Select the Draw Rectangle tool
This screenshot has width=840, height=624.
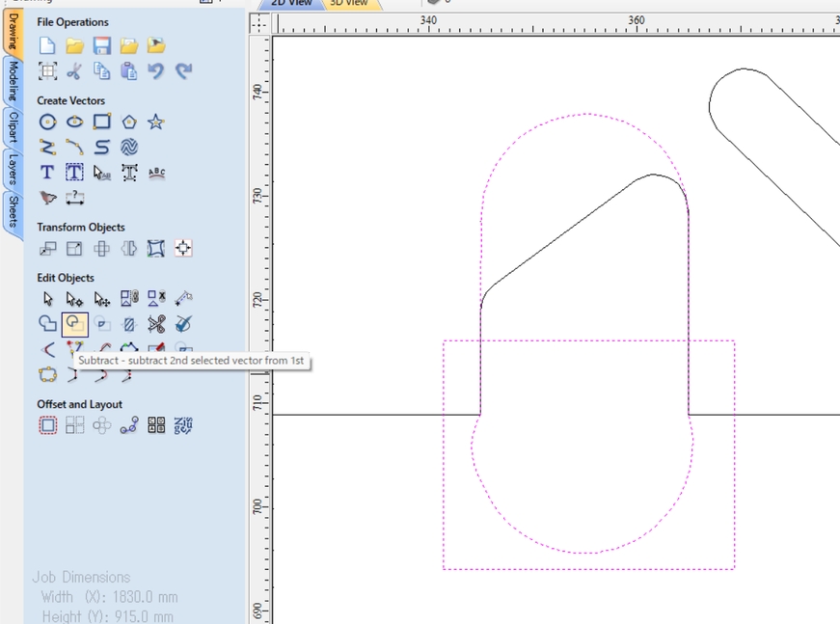click(x=102, y=122)
